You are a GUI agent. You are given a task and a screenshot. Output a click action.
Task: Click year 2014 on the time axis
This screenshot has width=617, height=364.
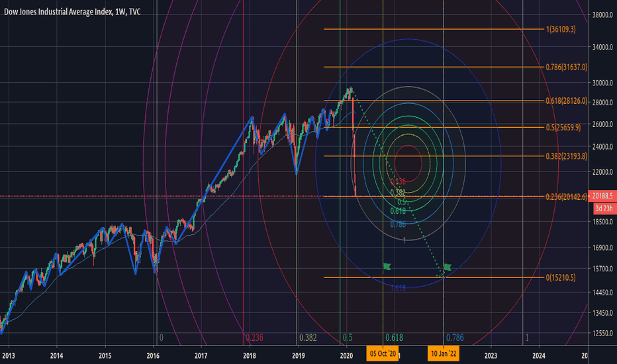pyautogui.click(x=57, y=356)
